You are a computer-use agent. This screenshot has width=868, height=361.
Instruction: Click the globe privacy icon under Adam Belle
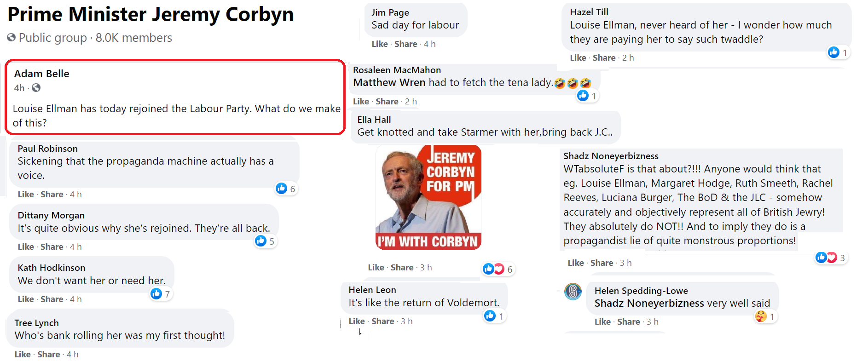(36, 88)
